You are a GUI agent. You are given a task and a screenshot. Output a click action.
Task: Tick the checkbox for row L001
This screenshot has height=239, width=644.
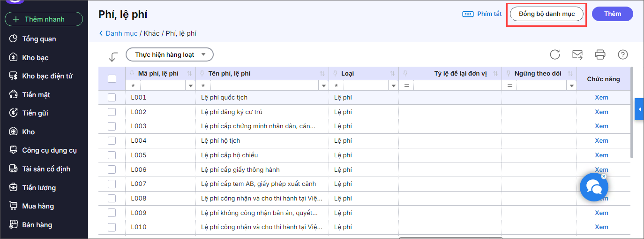(x=112, y=98)
